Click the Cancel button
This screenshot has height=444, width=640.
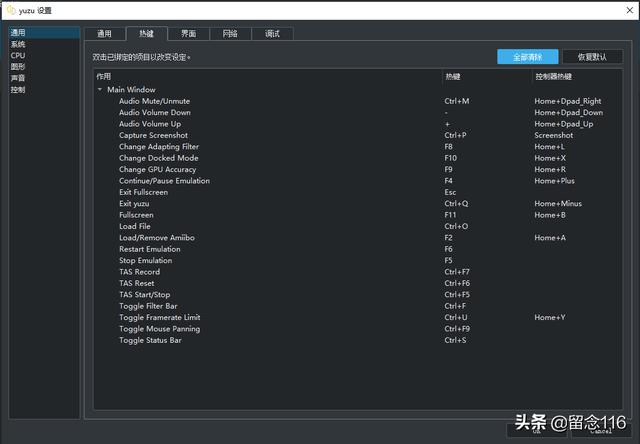pyautogui.click(x=601, y=431)
